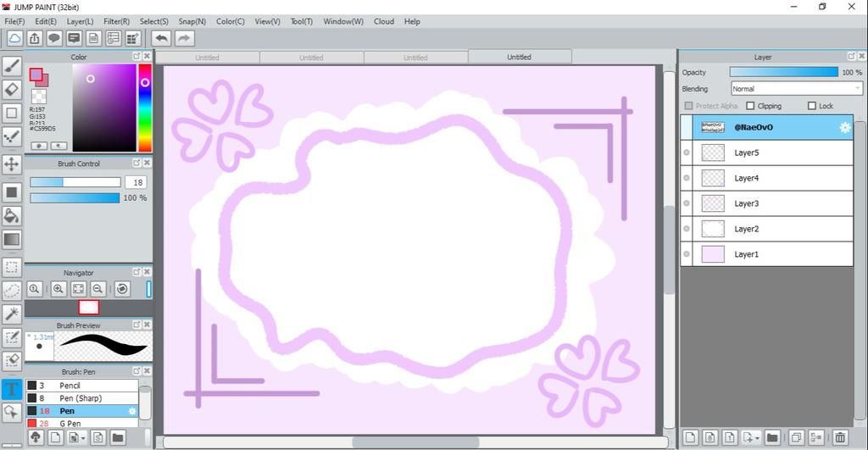The width and height of the screenshot is (868, 450).
Task: Select the rectangular Selection tool
Action: tap(12, 267)
